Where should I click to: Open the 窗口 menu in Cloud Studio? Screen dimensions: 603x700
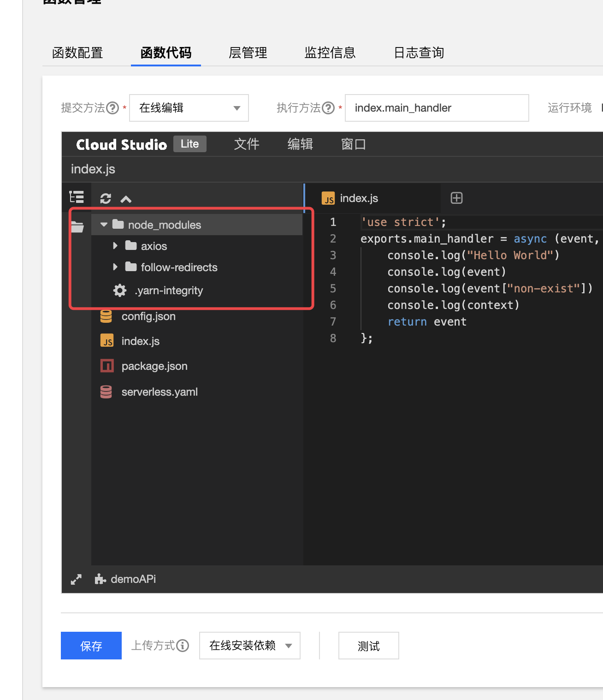[354, 144]
